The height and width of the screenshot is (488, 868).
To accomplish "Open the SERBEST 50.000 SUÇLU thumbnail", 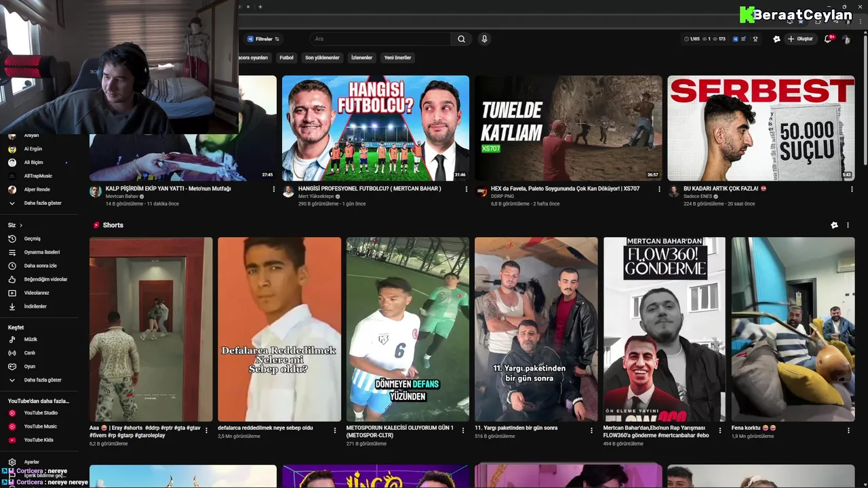I will point(761,128).
